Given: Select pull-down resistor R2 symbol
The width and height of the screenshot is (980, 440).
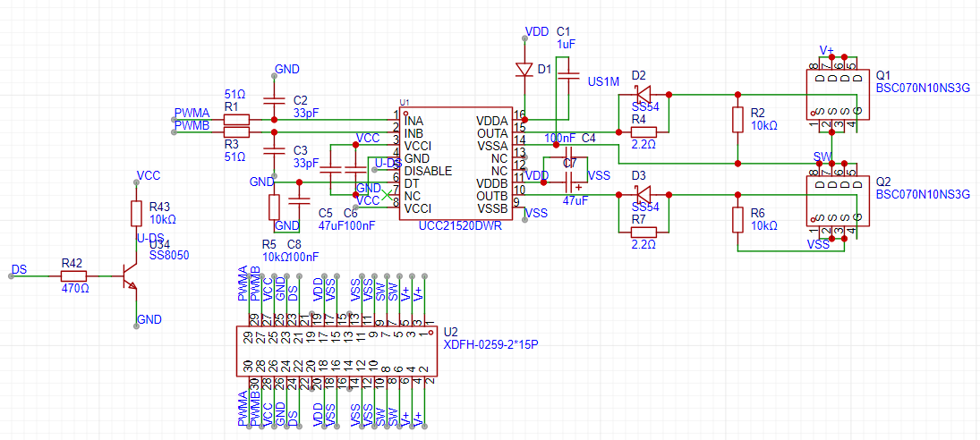Looking at the screenshot, I should [x=737, y=119].
